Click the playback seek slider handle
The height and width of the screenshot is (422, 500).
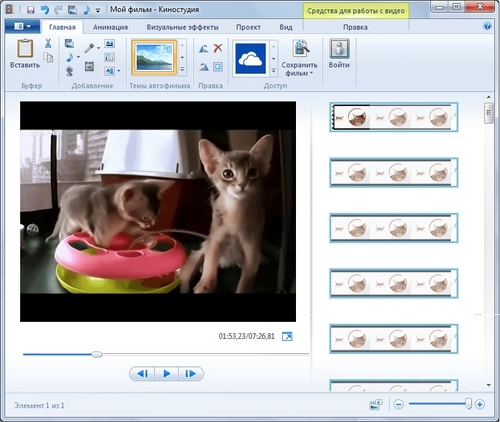point(97,354)
